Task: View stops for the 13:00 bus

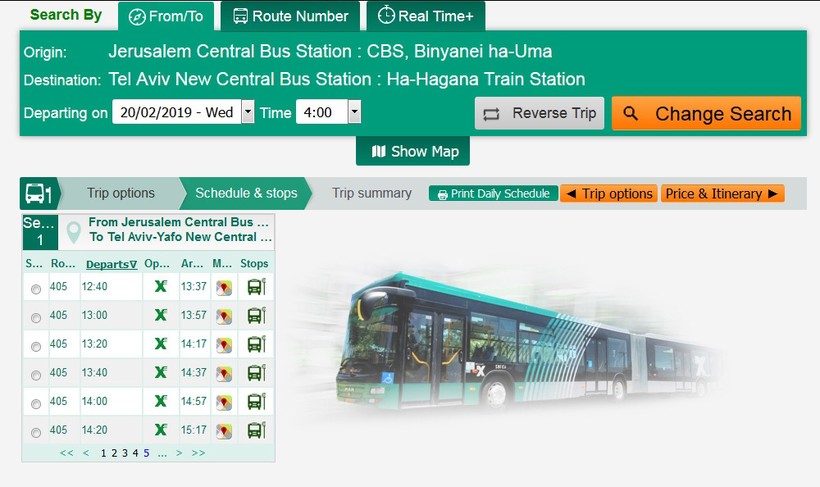Action: click(x=256, y=316)
